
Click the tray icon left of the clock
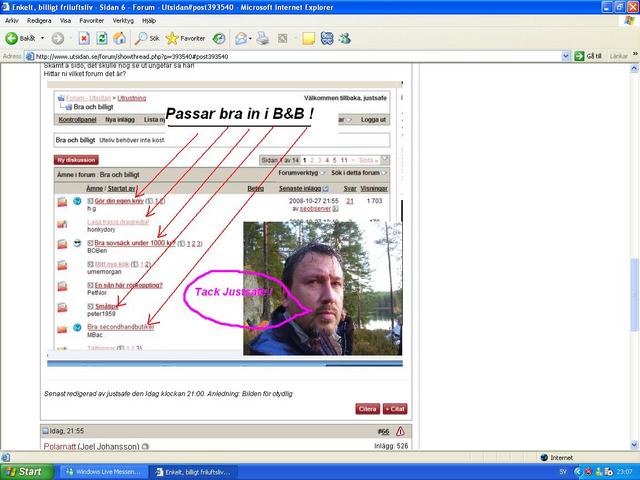(608, 472)
